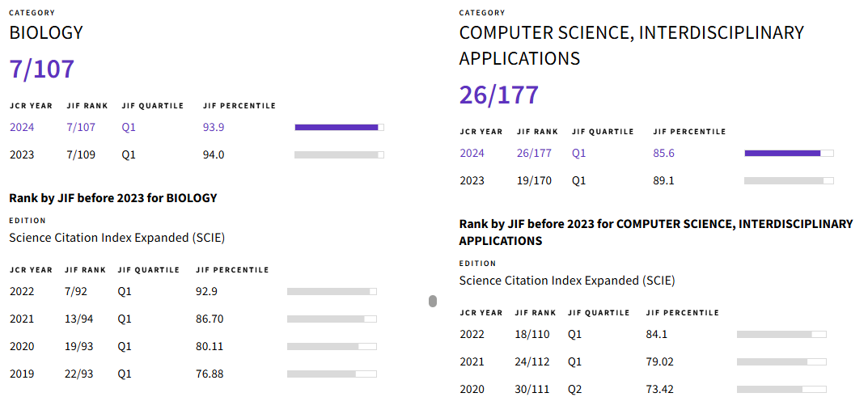Click the purple percentile bar for Biology 2024

[x=338, y=127]
